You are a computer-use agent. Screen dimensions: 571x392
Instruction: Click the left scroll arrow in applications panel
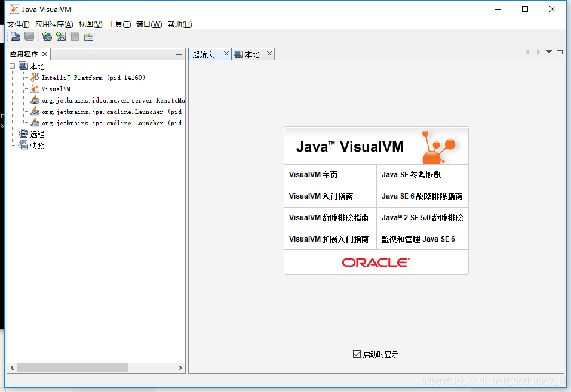tap(12, 368)
